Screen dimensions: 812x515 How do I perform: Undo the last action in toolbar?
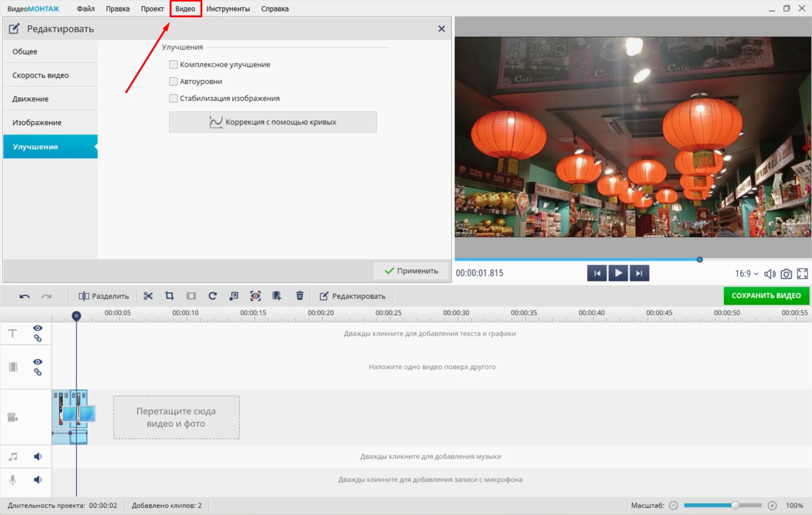[24, 296]
